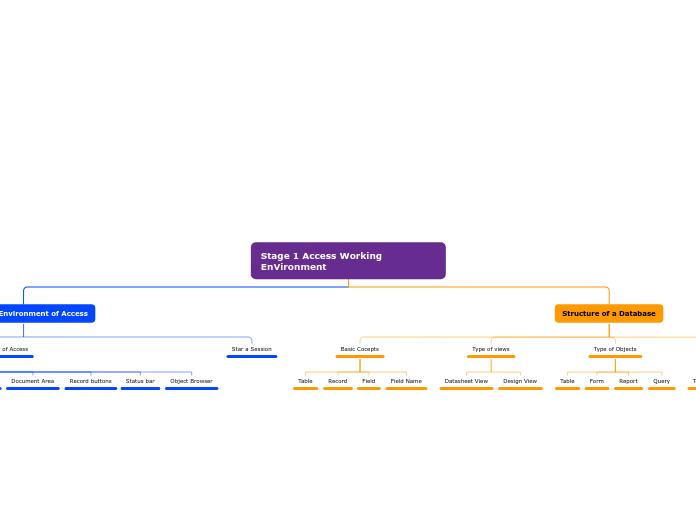Viewport: 696px width, 520px height.
Task: Select the orange Structure of a Database node
Action: click(x=609, y=314)
